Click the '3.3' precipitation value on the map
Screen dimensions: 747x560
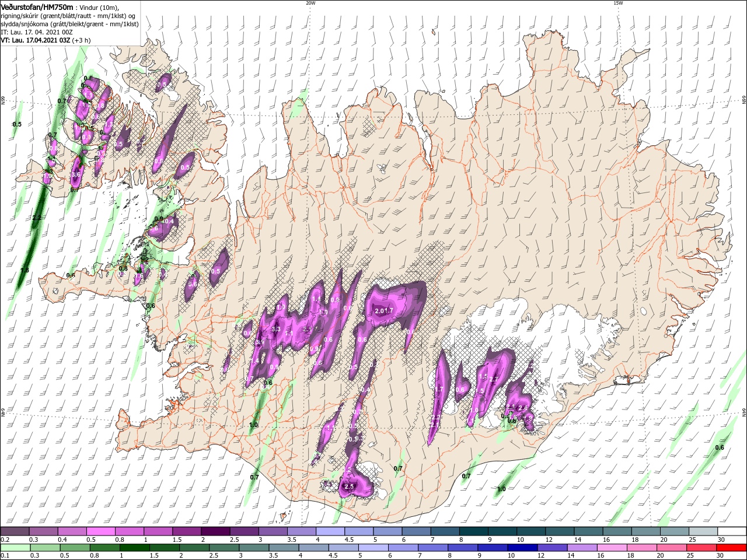[x=277, y=329]
